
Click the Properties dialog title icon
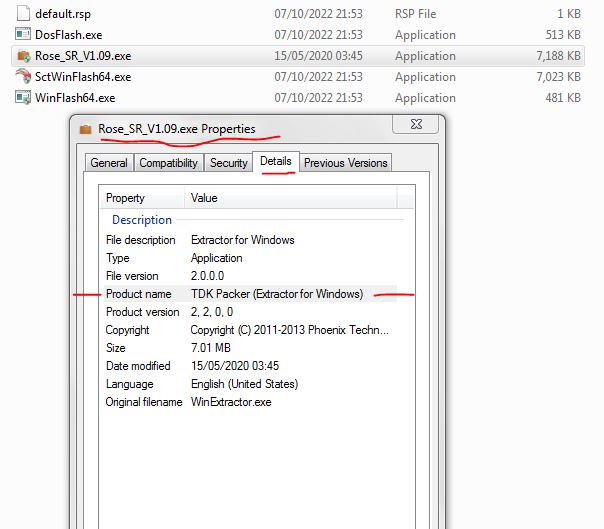[x=86, y=129]
